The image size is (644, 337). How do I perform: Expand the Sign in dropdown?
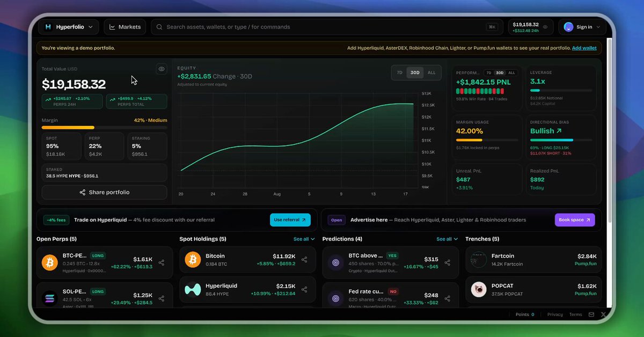click(582, 27)
